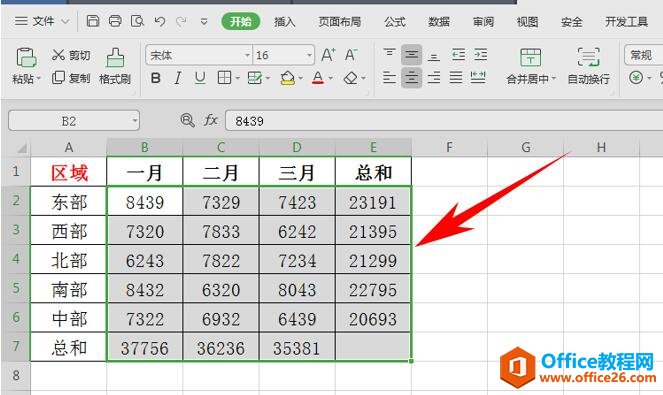Cut selection with scissors icon
This screenshot has width=663, height=395.
pos(58,55)
